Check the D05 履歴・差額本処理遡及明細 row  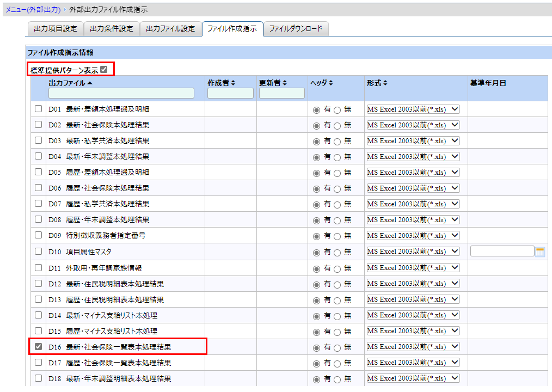38,172
